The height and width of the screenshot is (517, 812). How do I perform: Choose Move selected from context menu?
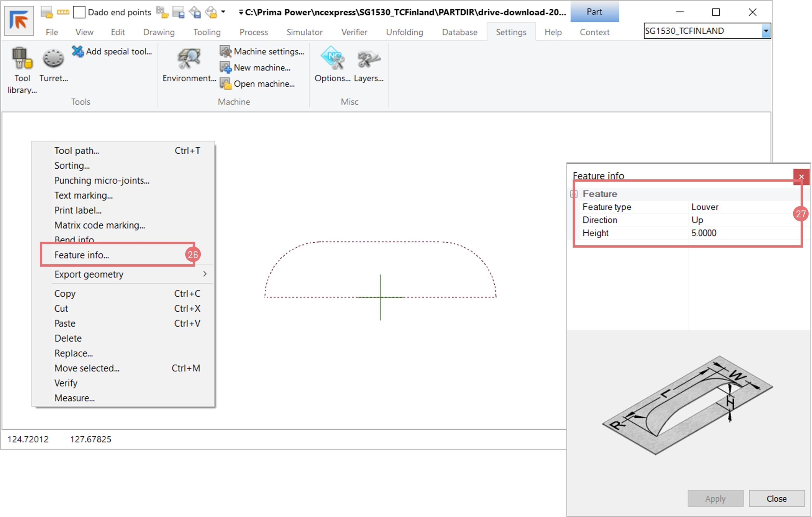point(87,368)
